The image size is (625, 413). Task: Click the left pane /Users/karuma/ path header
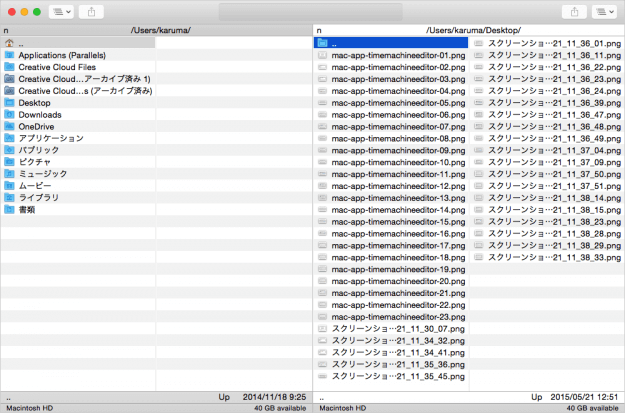(160, 31)
